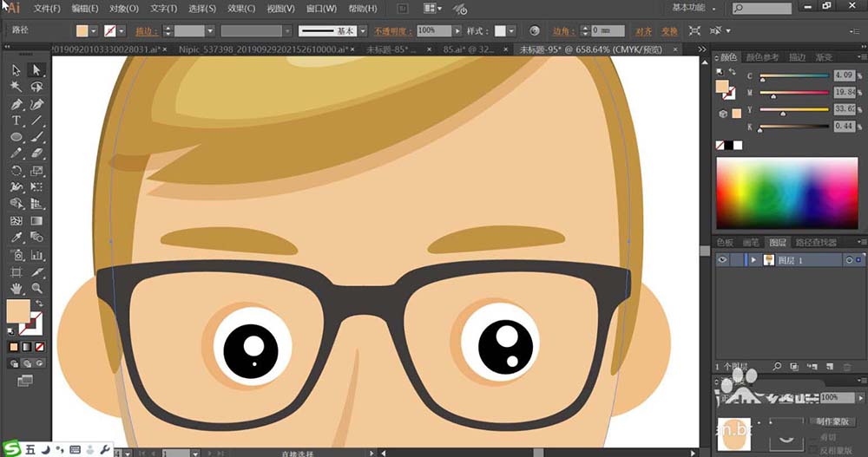Open opacity 100% arrow in control bar
This screenshot has width=868, height=457.
click(x=457, y=31)
